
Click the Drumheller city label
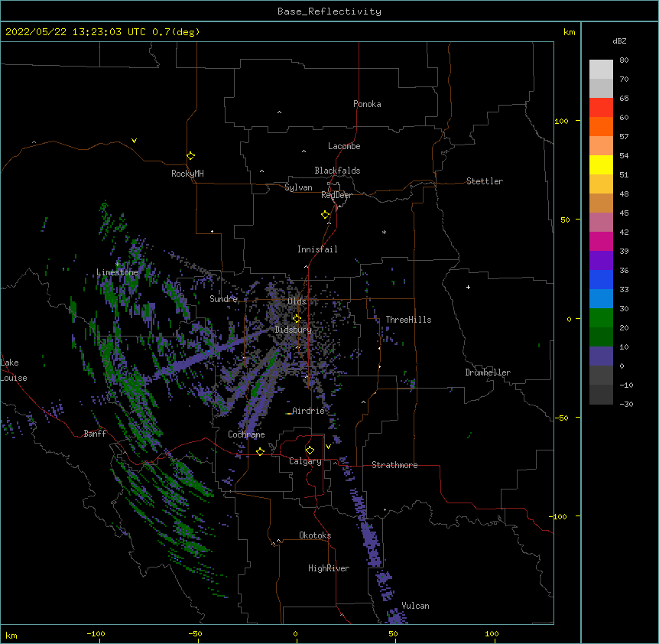[488, 372]
